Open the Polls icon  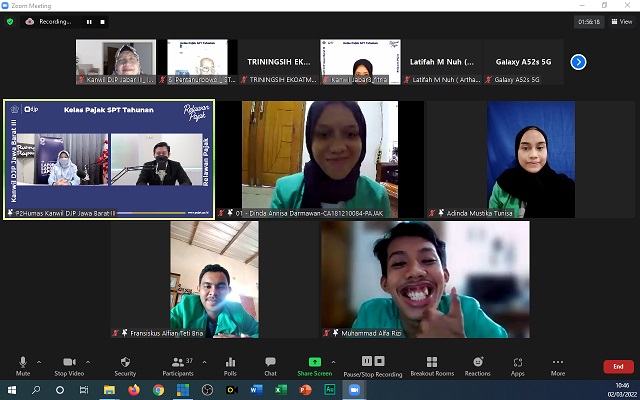tap(230, 365)
